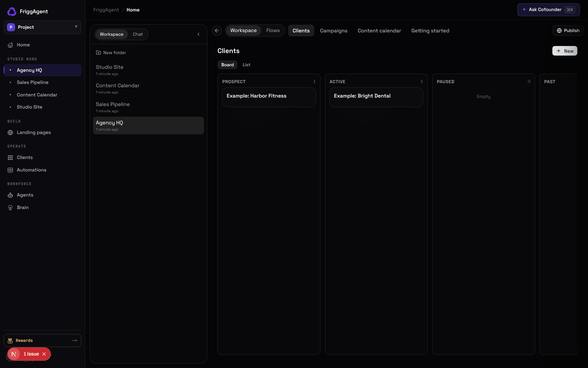588x368 pixels.
Task: Switch to the Getting started tab
Action: click(430, 31)
